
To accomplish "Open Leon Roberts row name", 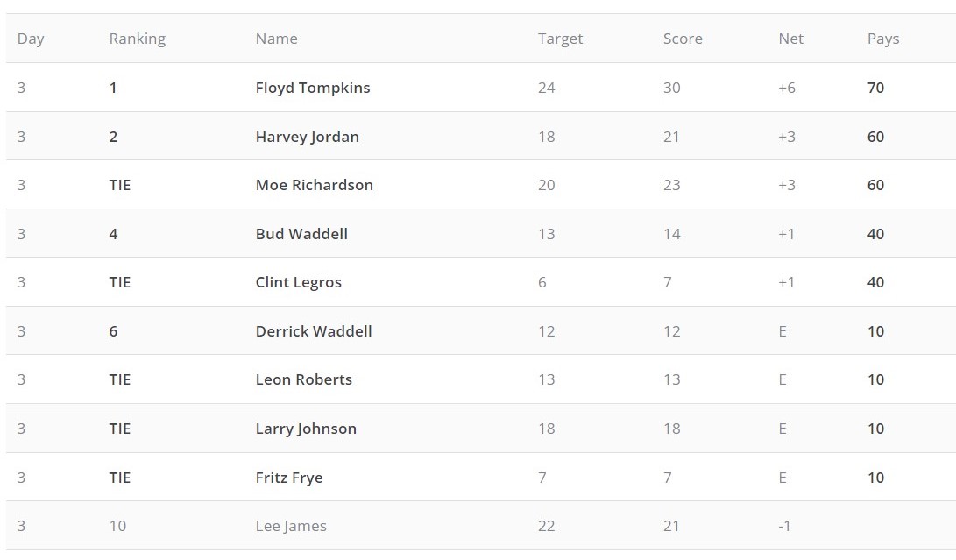I will (303, 379).
